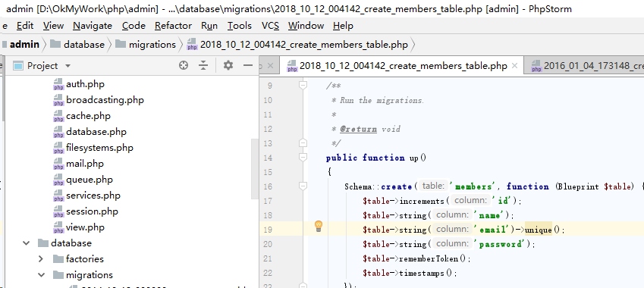Screen dimensions: 644x288
Task: Select database.php in project tree
Action: point(96,132)
